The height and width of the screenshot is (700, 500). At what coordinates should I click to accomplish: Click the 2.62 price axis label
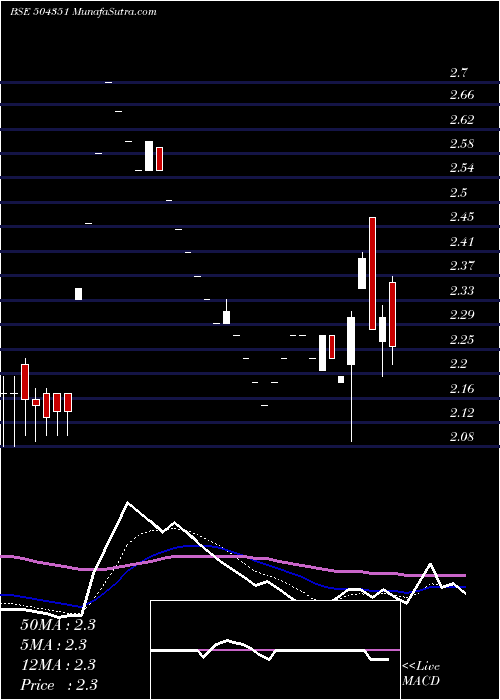[462, 120]
